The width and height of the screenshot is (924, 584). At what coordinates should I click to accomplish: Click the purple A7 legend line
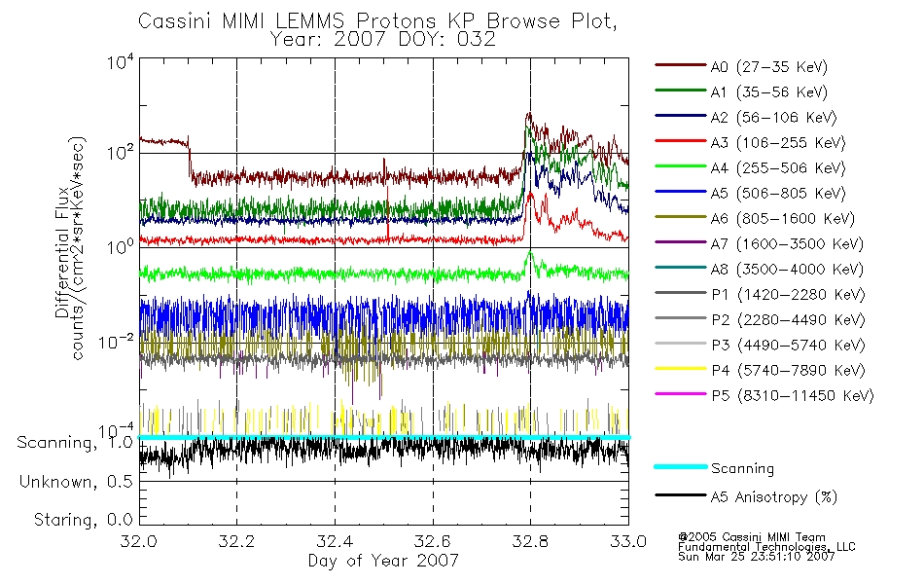[x=680, y=241]
